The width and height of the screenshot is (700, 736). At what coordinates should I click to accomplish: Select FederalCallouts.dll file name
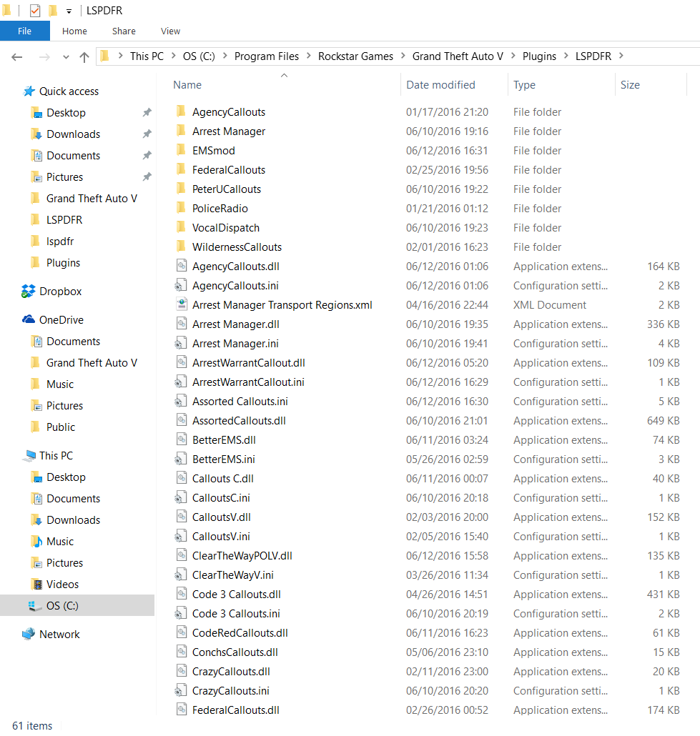[235, 710]
